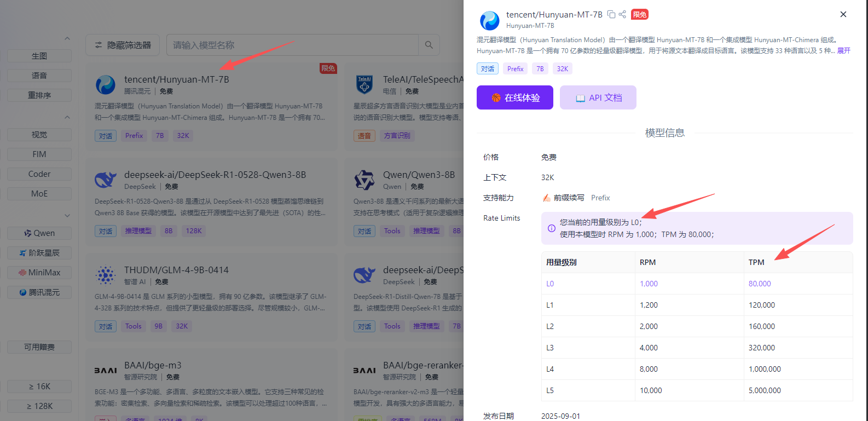868x421 pixels.
Task: Expand the model description with 展开
Action: (844, 50)
